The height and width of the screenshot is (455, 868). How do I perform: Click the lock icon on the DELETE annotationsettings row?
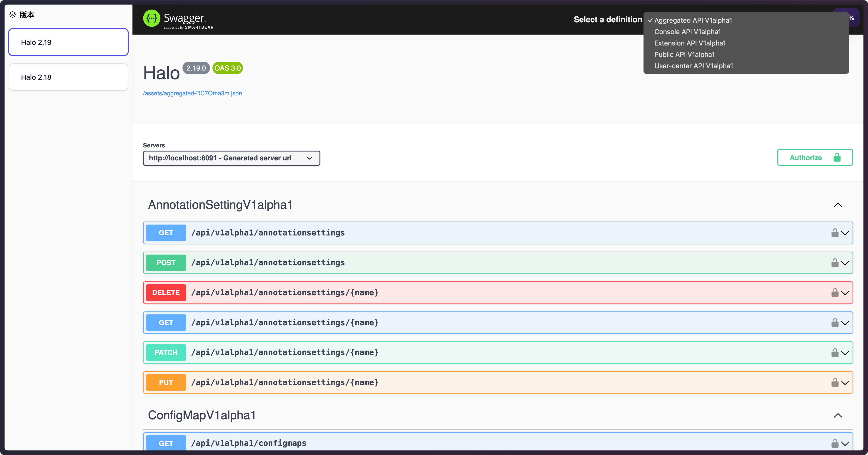pos(835,292)
